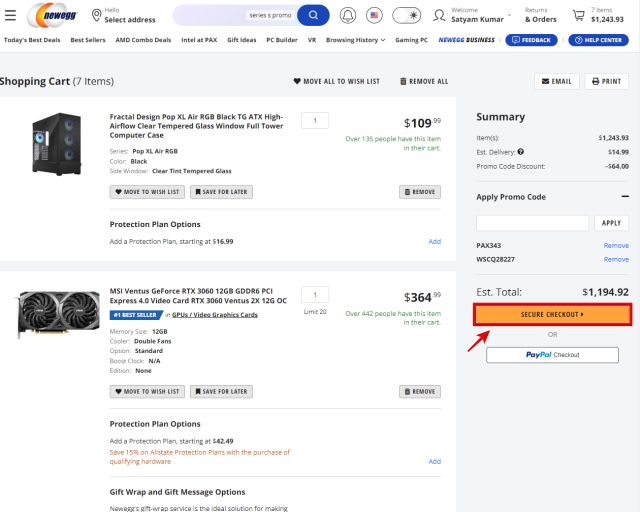Click the #1 Best Seller badge
Screen dimensions: 640x512
(136, 315)
